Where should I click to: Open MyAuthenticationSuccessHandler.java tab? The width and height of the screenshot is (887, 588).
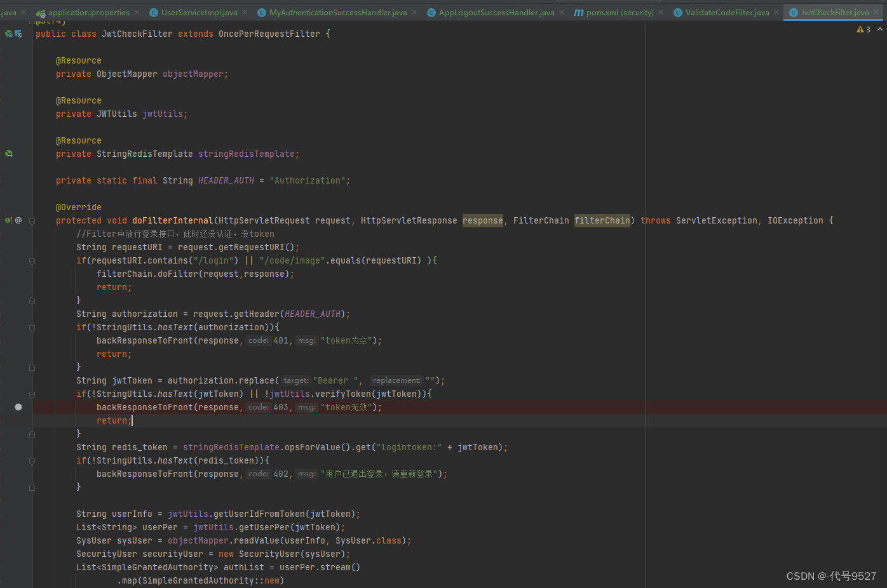click(x=338, y=13)
